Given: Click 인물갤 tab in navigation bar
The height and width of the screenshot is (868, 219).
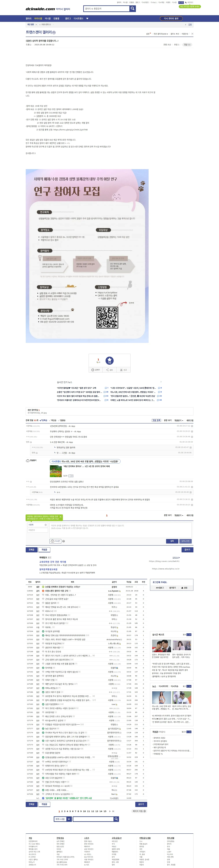Looking at the screenshot, I should click(56, 19).
